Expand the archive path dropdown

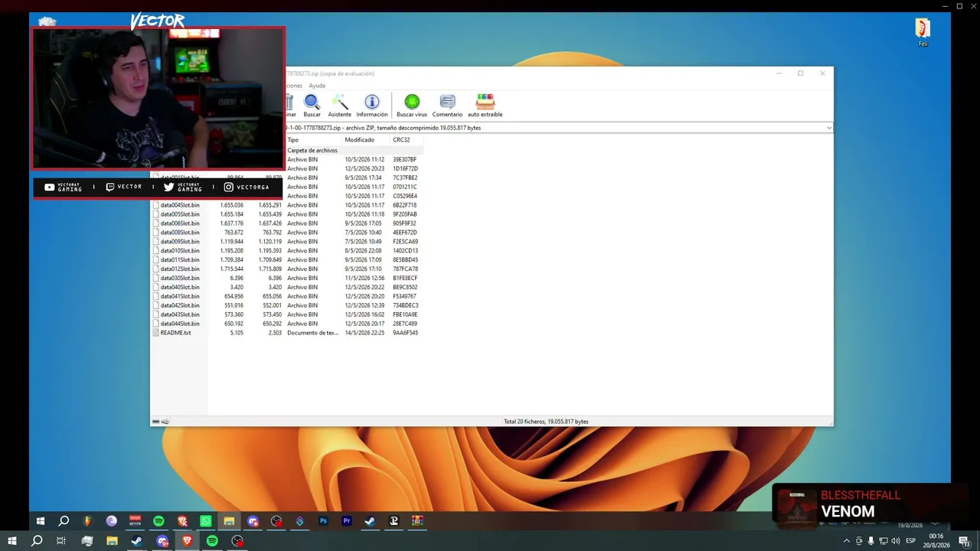pos(829,128)
